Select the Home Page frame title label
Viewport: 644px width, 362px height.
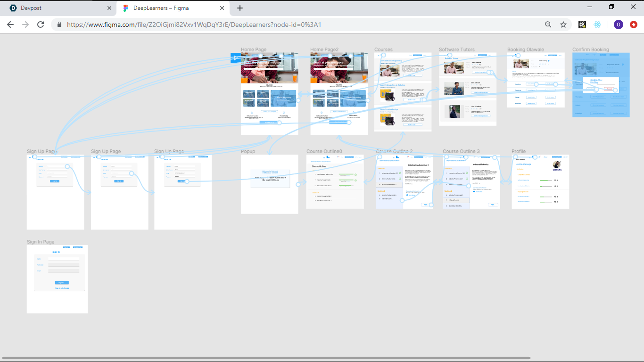[253, 49]
